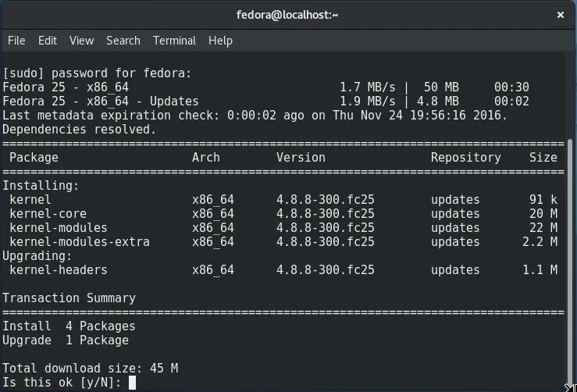Click the fedora@localhost title bar text
577x392 pixels.
tap(287, 15)
